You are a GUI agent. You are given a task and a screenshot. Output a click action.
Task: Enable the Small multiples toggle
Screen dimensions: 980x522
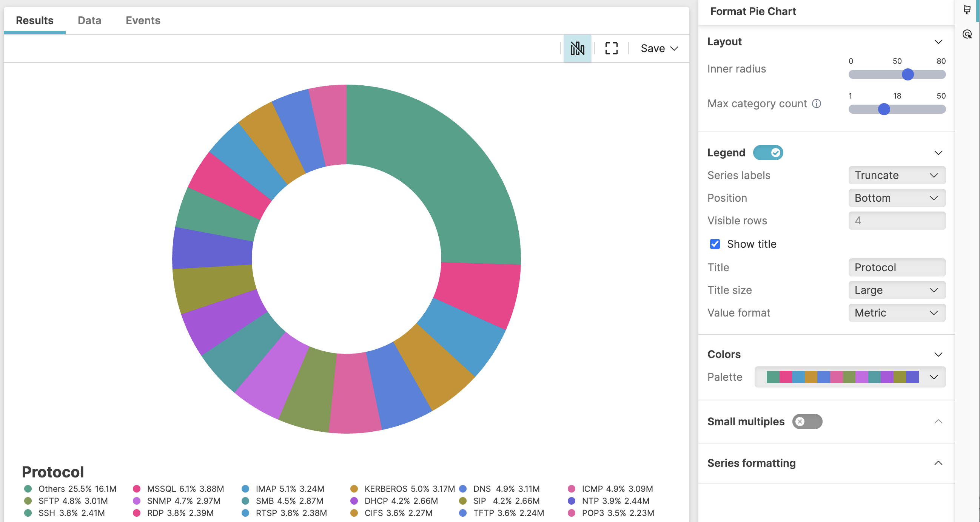coord(807,422)
